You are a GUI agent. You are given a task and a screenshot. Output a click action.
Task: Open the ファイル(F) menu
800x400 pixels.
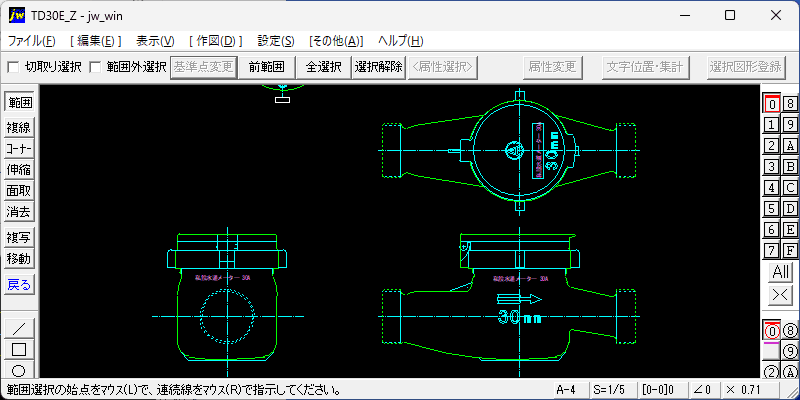32,41
